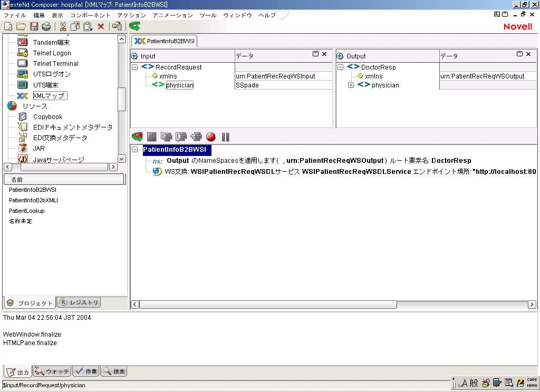Open ファイル menu
The image size is (540, 392).
coord(15,15)
